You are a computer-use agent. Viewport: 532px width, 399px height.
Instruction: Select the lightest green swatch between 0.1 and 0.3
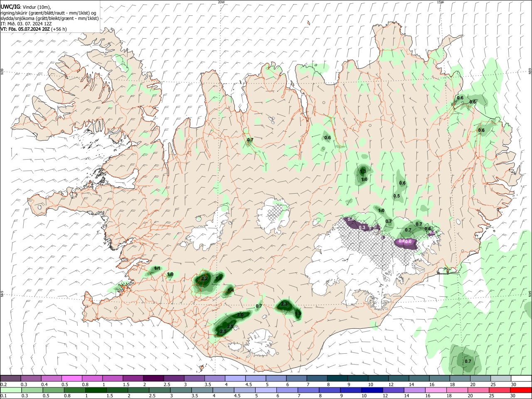(x=11, y=390)
